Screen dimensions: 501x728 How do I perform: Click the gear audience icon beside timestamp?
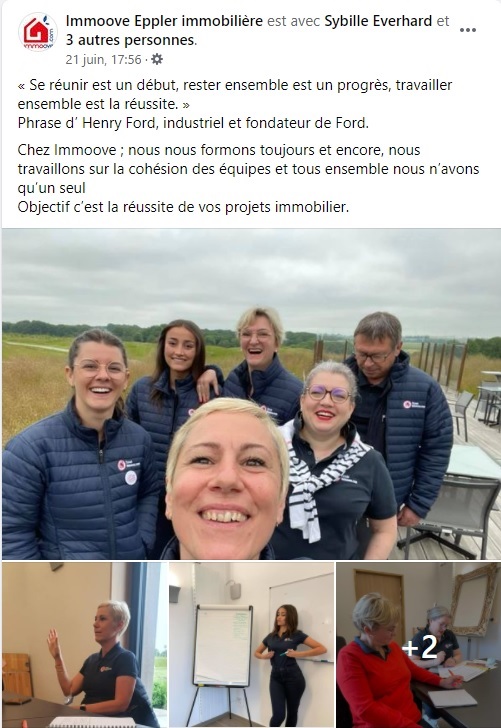tap(157, 59)
